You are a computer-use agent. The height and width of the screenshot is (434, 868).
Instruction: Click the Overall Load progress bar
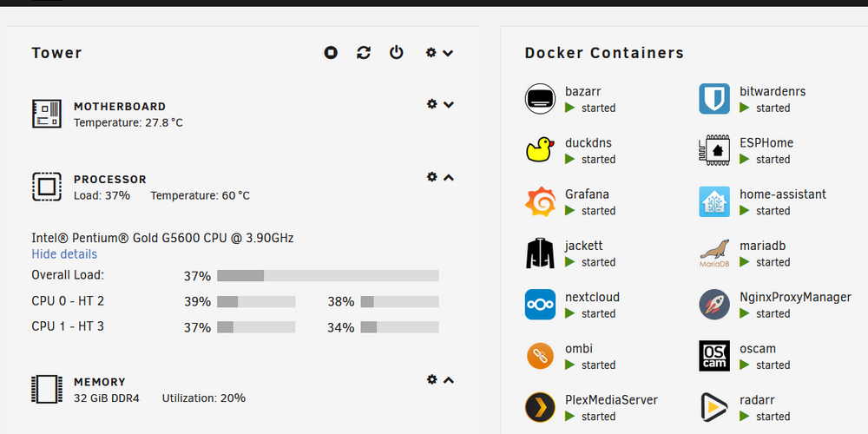pos(328,276)
